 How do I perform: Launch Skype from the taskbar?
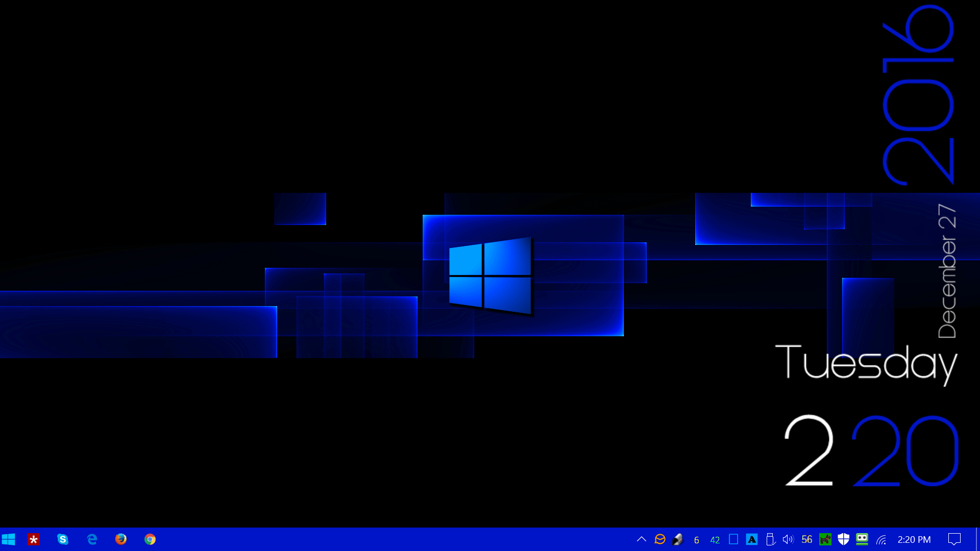[63, 539]
